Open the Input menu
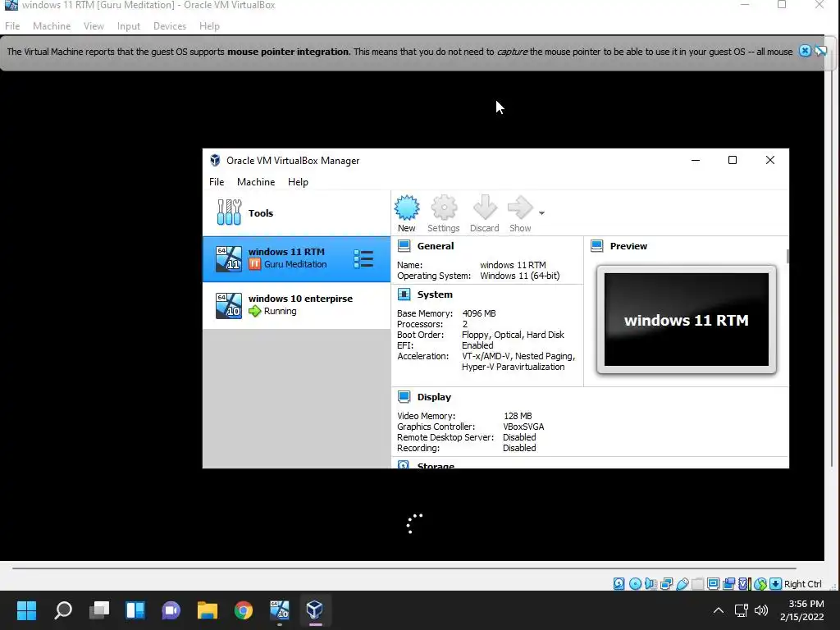Screen dimensions: 840x630 pyautogui.click(x=129, y=25)
